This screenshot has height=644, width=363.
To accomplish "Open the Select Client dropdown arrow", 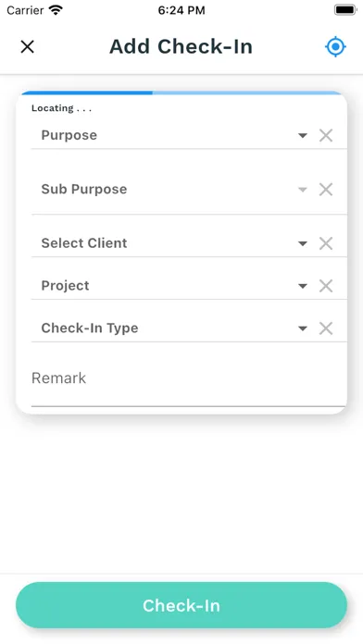I will [x=303, y=244].
